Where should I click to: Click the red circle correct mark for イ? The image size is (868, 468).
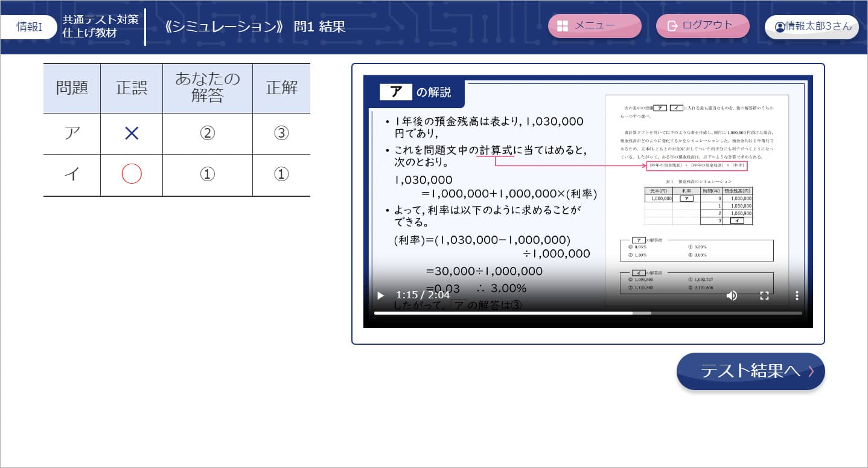point(132,175)
